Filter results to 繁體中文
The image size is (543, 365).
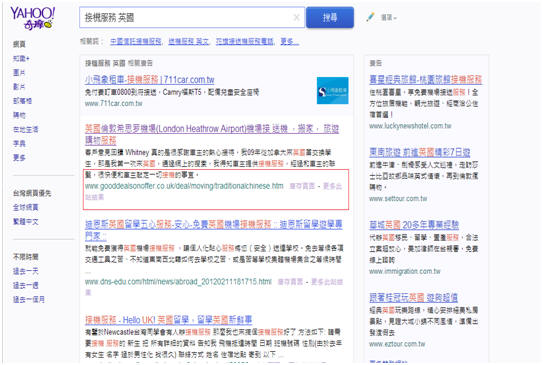(26, 222)
